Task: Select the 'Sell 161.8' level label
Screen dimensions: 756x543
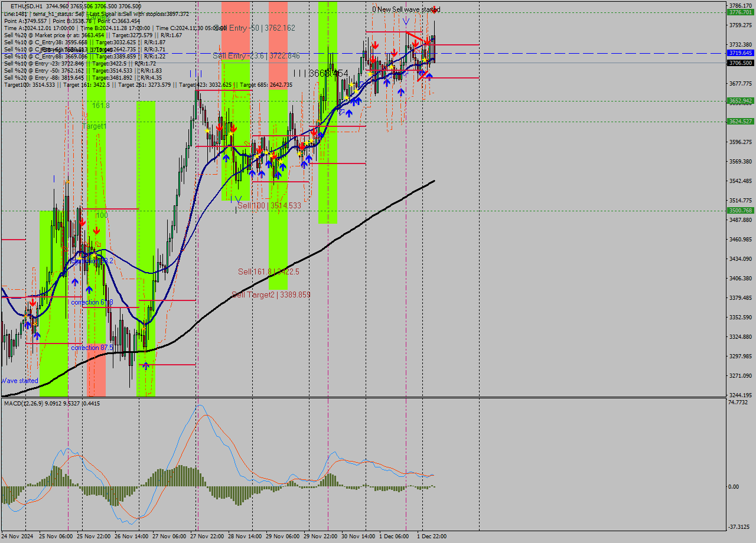Action: 269,271
